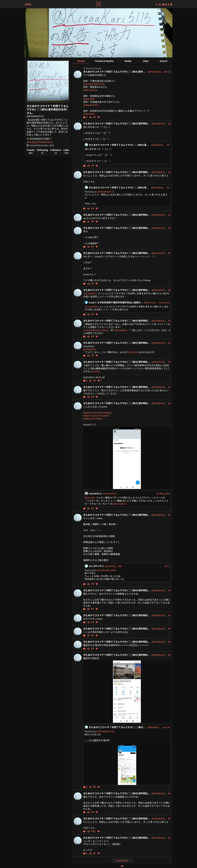The height and width of the screenshot is (868, 197).
Task: Click the retweet icon under the '一人は徳島県' tweet
Action: [88, 247]
